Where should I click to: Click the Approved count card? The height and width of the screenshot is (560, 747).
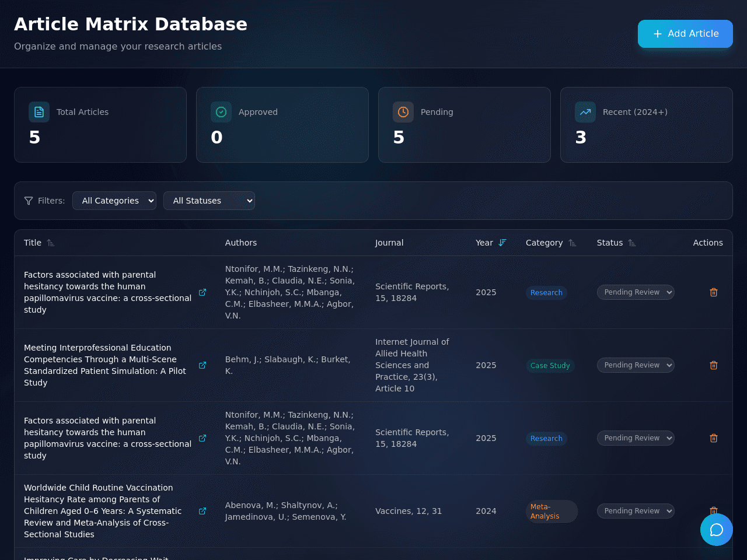[x=282, y=125]
